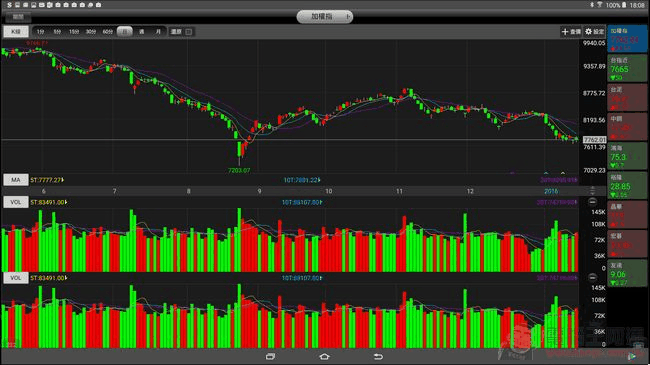This screenshot has height=365, width=650.
Task: Click the second VOL indicator button
Action: pyautogui.click(x=16, y=277)
